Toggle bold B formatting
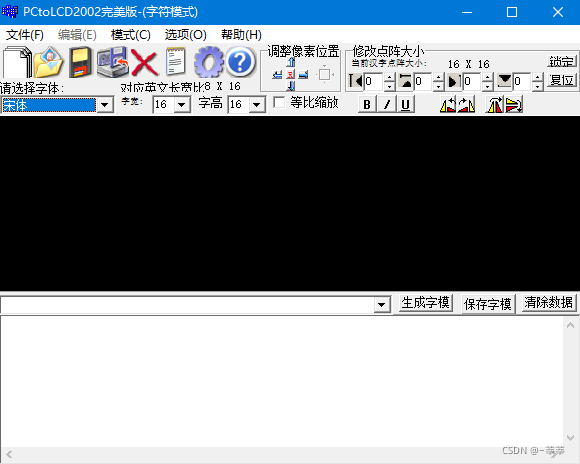Image resolution: width=580 pixels, height=464 pixels. (367, 104)
